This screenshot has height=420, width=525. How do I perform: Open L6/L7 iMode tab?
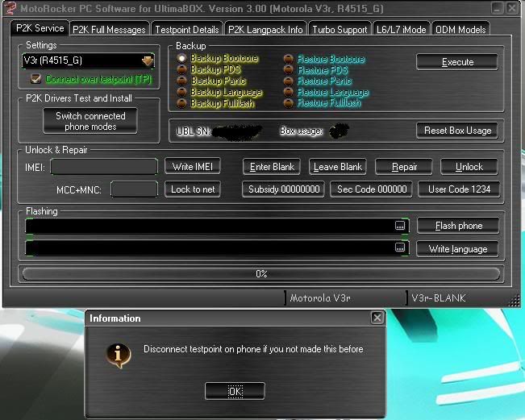pyautogui.click(x=401, y=30)
